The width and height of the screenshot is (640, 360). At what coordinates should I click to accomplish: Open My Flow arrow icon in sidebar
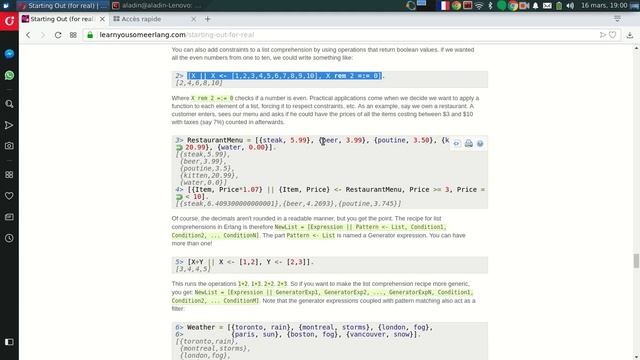coord(9,125)
